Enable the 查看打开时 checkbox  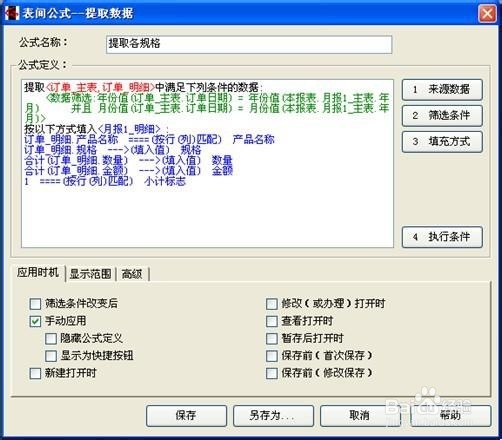[x=272, y=321]
